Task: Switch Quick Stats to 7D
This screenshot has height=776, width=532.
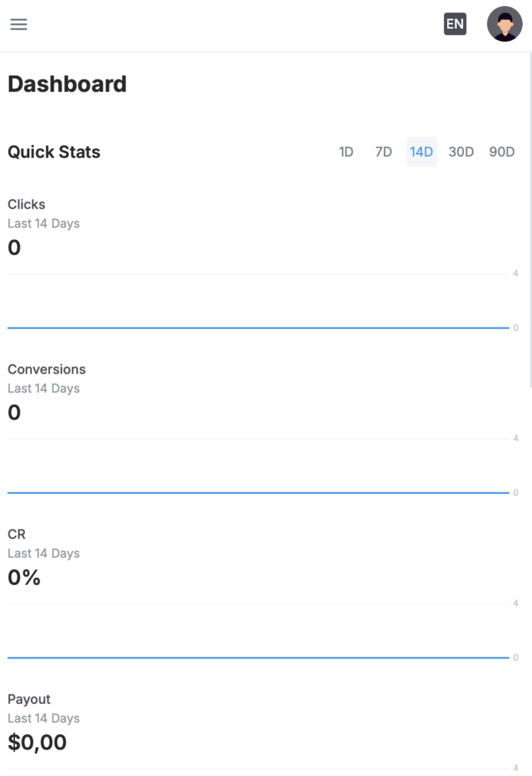Action: click(383, 152)
